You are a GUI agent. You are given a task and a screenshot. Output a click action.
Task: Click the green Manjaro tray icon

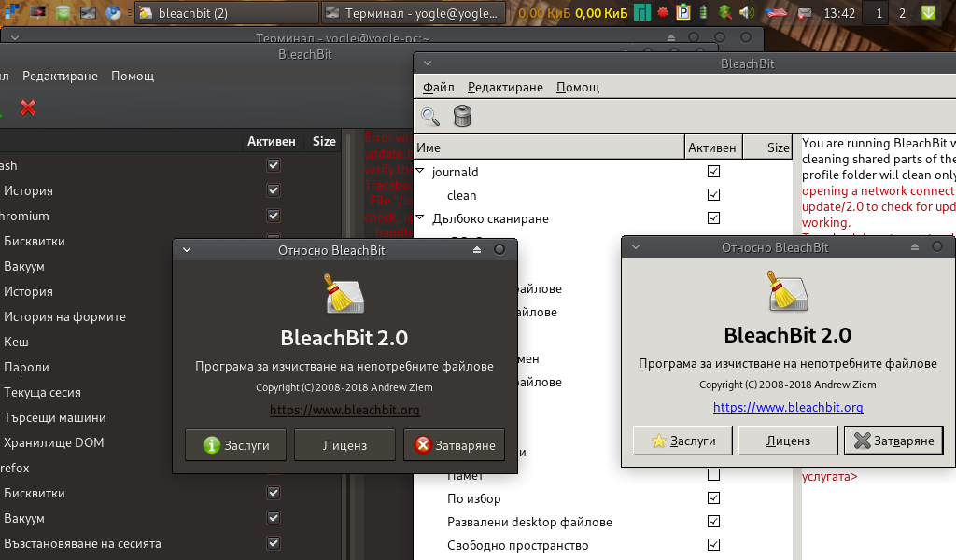click(x=642, y=12)
